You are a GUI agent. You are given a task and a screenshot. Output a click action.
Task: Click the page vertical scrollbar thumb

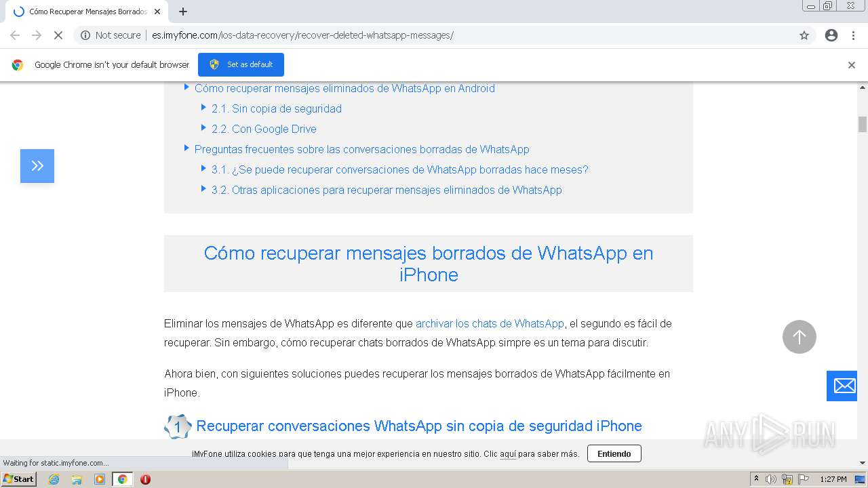pos(863,125)
